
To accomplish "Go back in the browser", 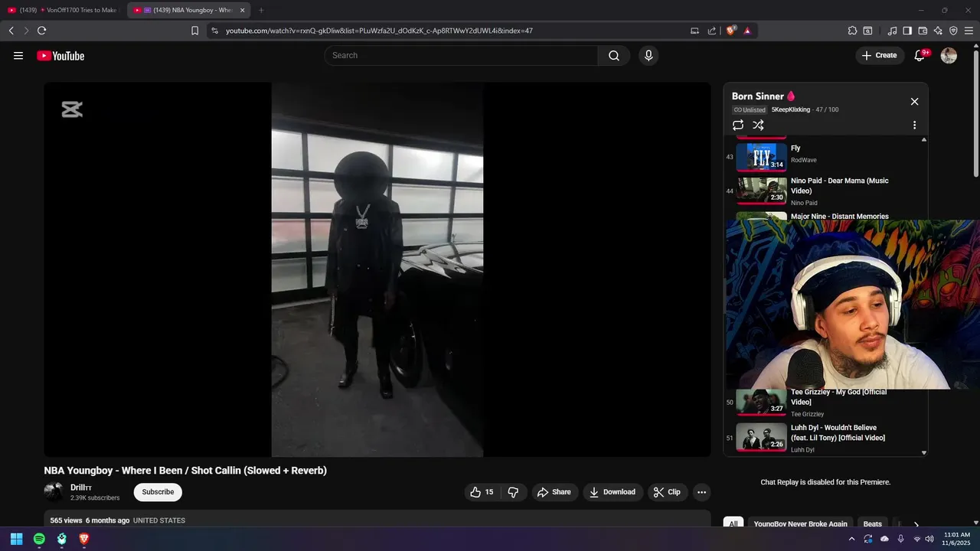I will [x=11, y=31].
